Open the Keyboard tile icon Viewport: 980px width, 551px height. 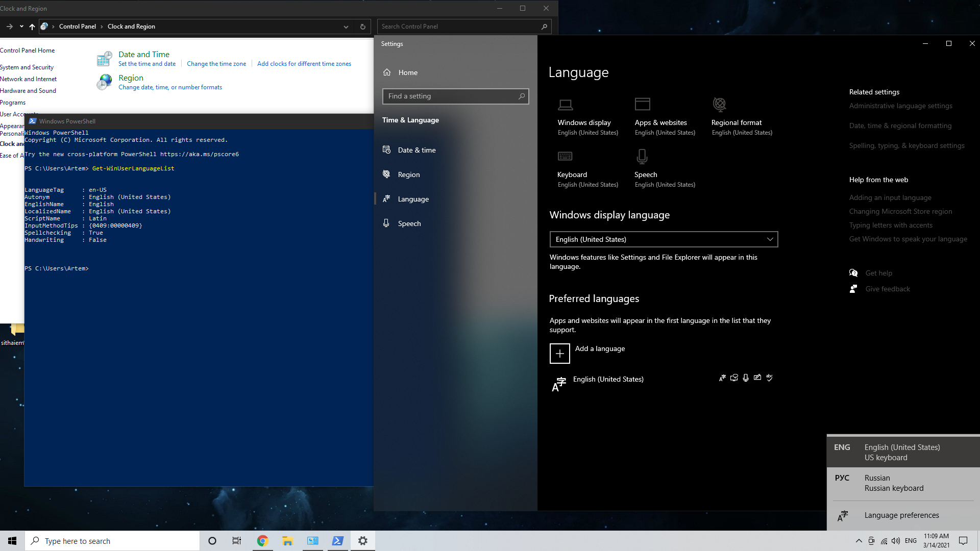(x=565, y=156)
